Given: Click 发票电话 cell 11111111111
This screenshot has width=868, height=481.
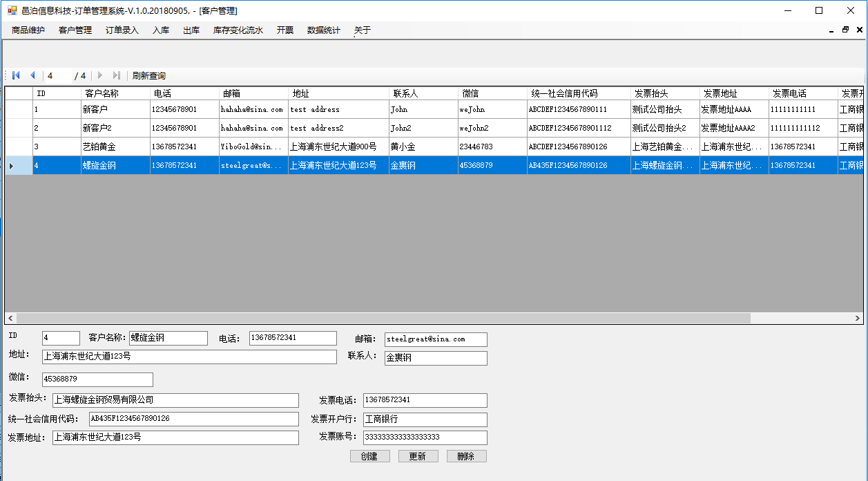Looking at the screenshot, I should [803, 110].
